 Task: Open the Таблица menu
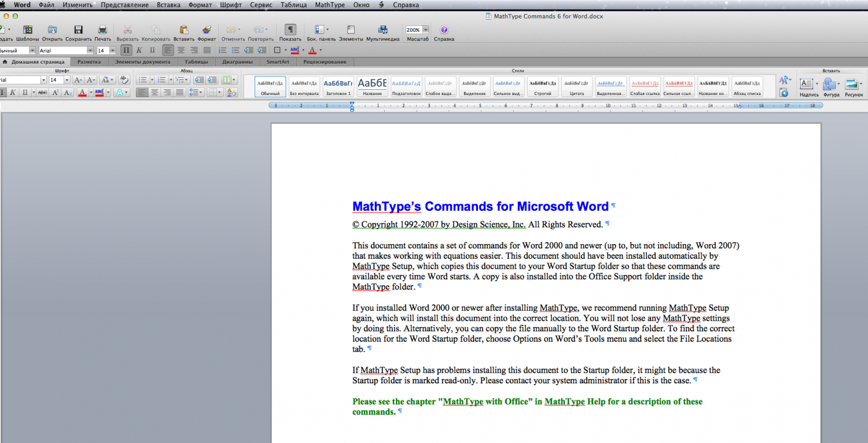(294, 5)
